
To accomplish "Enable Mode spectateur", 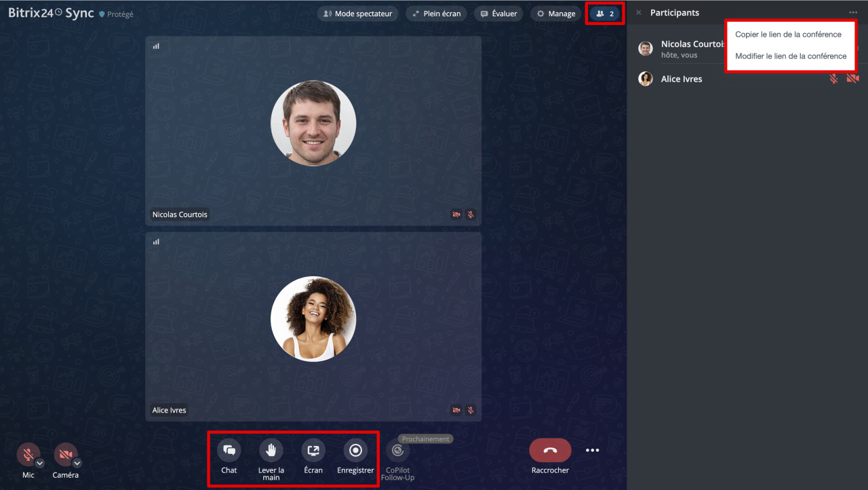I will point(358,14).
